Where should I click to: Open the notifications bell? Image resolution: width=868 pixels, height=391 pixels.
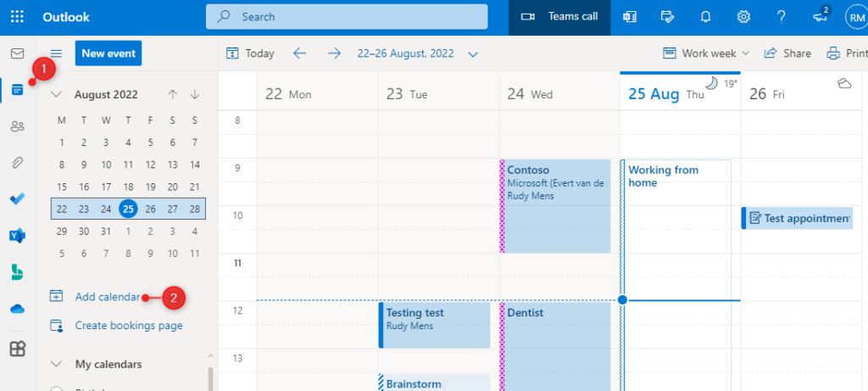click(705, 17)
